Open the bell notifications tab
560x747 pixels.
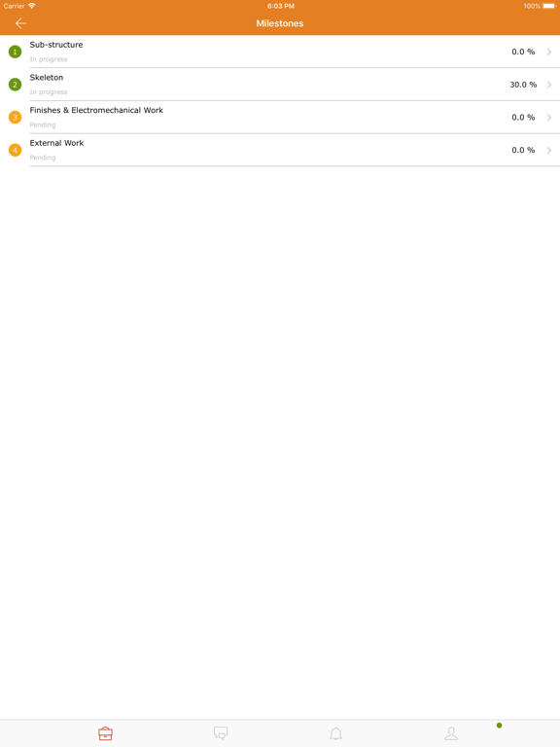pos(335,733)
